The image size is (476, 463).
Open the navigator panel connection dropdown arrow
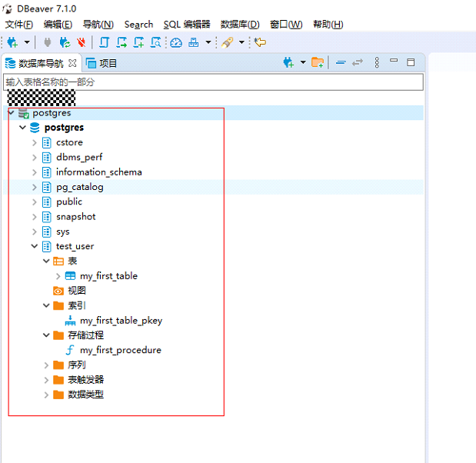[x=303, y=62]
